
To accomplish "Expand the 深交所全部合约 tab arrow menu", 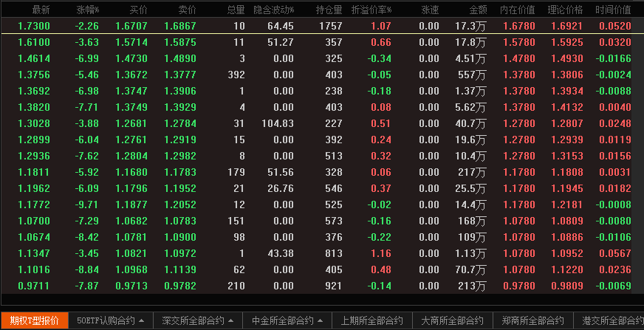I will click(x=230, y=320).
